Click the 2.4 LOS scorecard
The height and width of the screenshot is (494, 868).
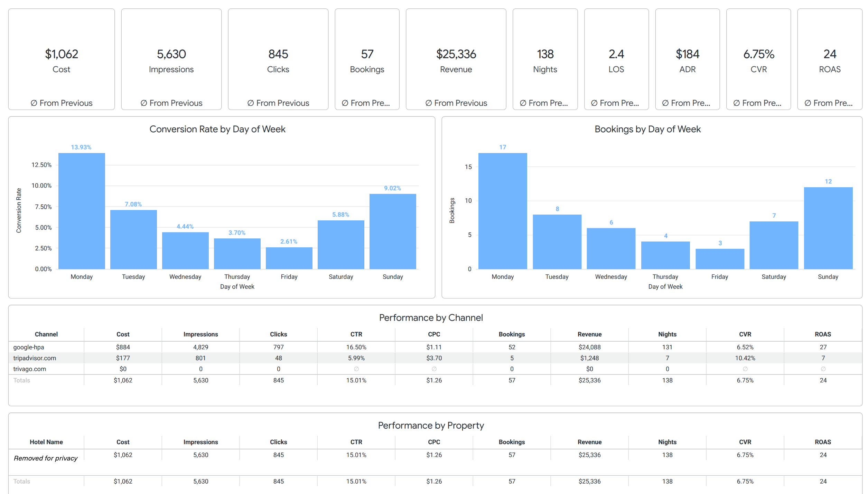pyautogui.click(x=616, y=59)
